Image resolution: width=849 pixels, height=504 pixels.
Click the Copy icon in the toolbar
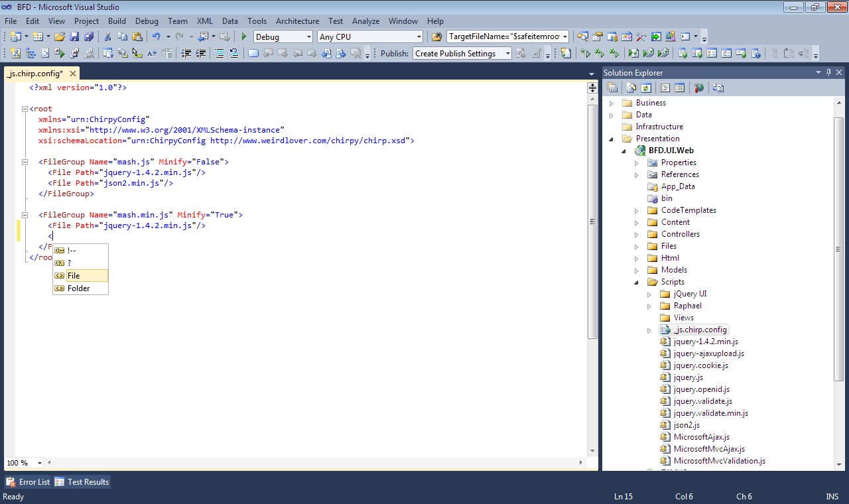(123, 36)
